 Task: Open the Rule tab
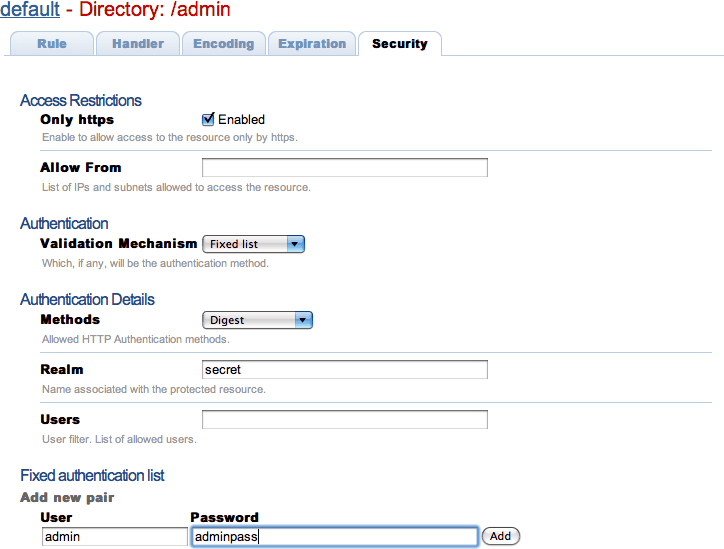(52, 44)
